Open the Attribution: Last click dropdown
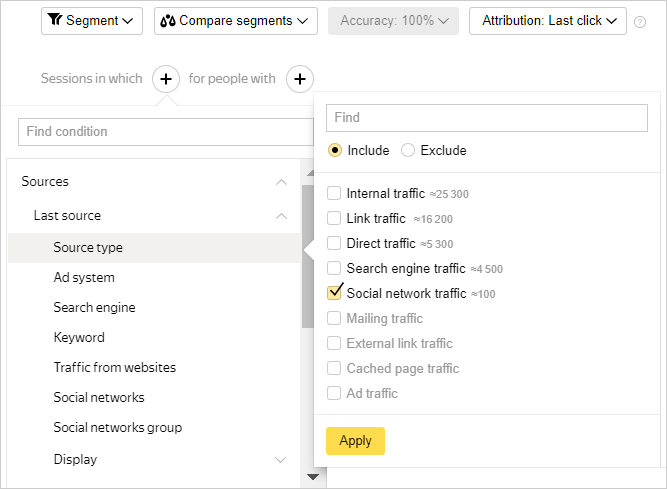Screen dimensions: 667x489 point(547,21)
